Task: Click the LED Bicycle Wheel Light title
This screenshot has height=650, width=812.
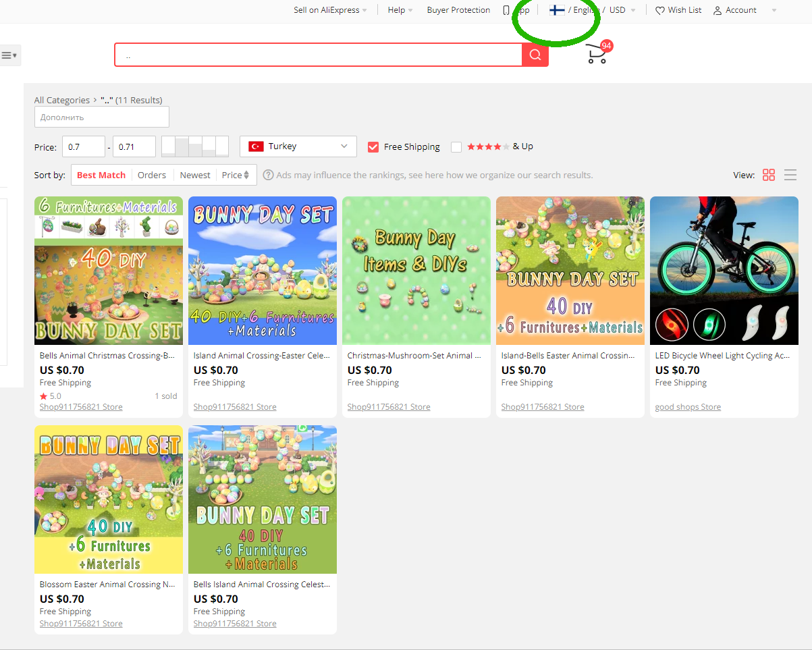Action: click(x=722, y=356)
